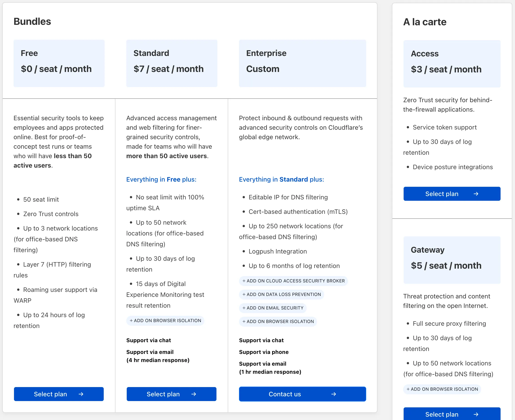Image resolution: width=515 pixels, height=420 pixels.
Task: Click arrow icon on Access plan button
Action: (x=476, y=194)
